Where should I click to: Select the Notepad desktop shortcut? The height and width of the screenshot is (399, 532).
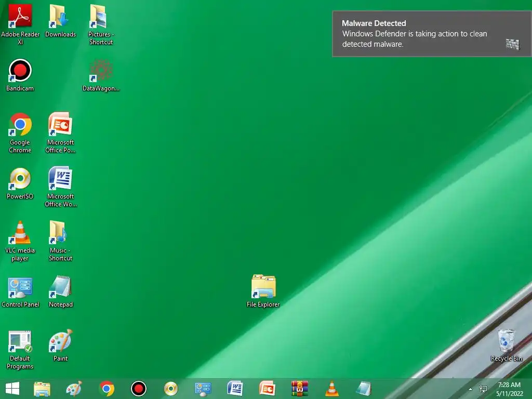click(x=60, y=292)
